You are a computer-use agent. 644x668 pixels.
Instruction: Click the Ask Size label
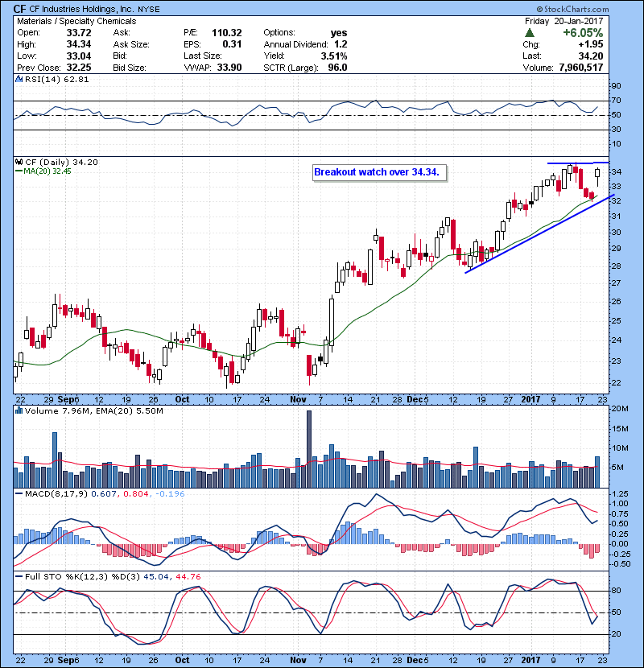[131, 44]
